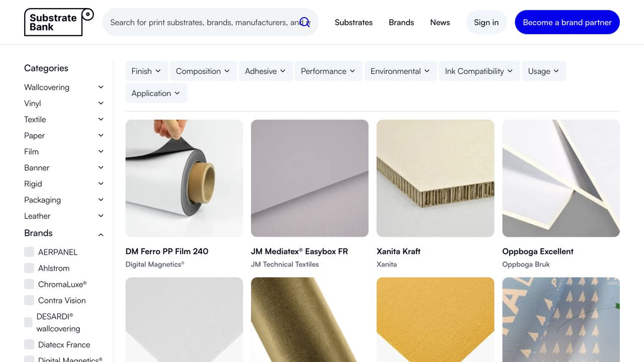Check the Contra Vision brand checkbox

(29, 300)
